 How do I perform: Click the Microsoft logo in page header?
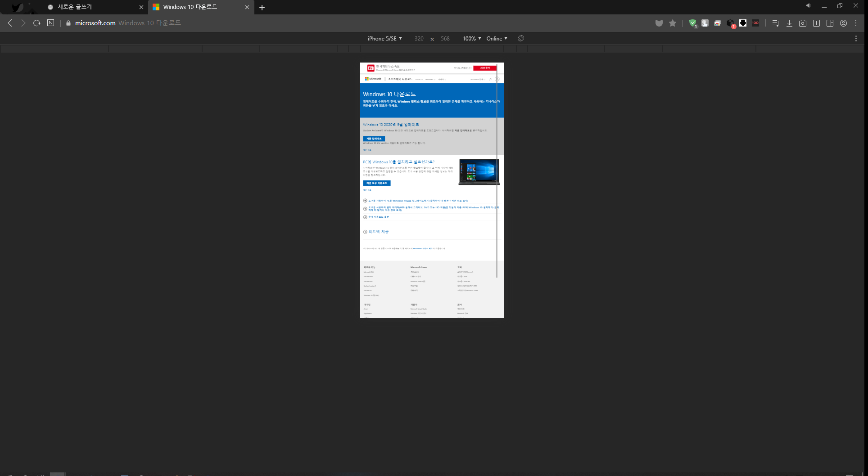coord(373,79)
